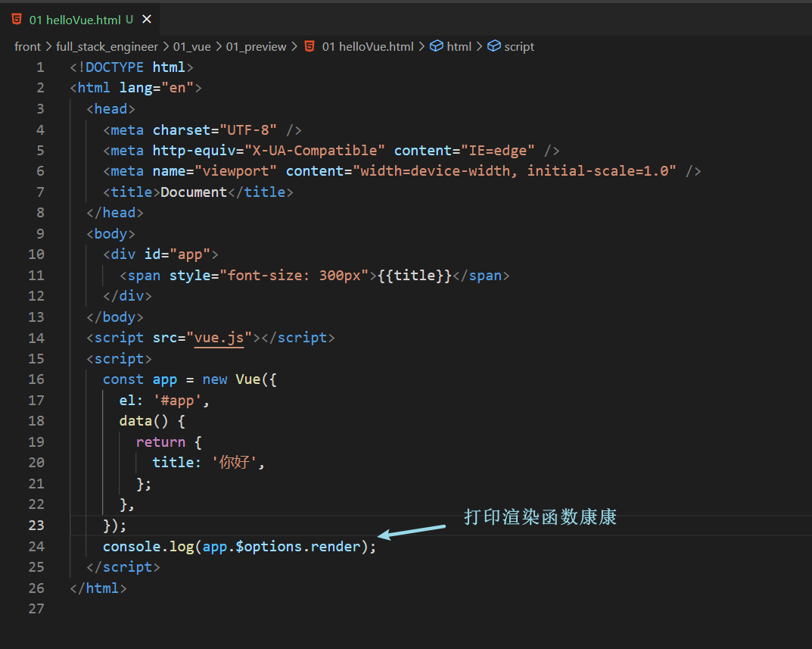Select the 01 helloVue.html editor tab
This screenshot has width=812, height=649.
[80, 20]
